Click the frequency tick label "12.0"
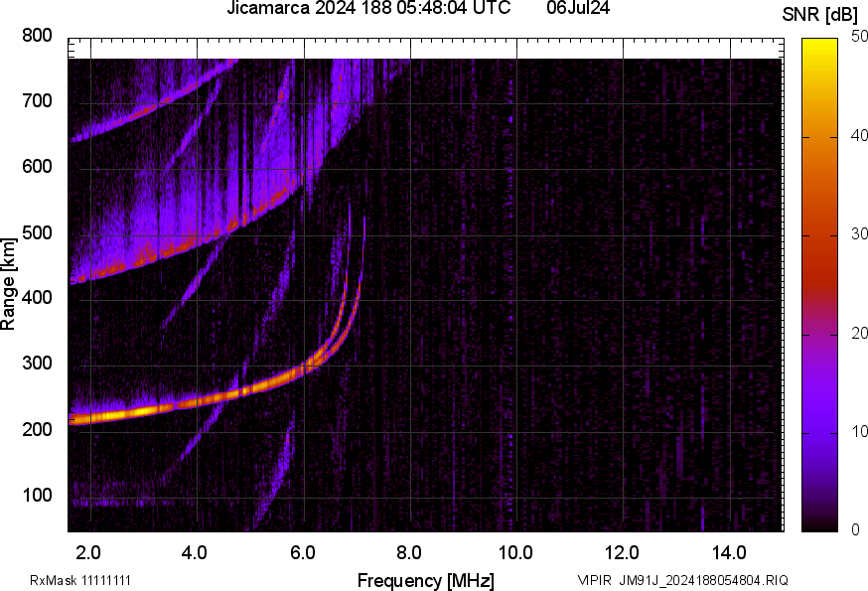The image size is (868, 591). [x=622, y=553]
